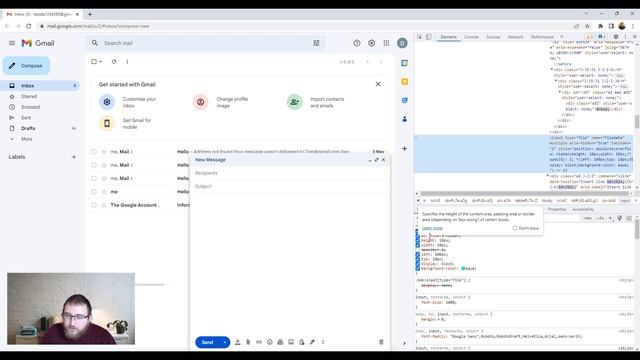Switch to DevTools Sources tab

493,37
